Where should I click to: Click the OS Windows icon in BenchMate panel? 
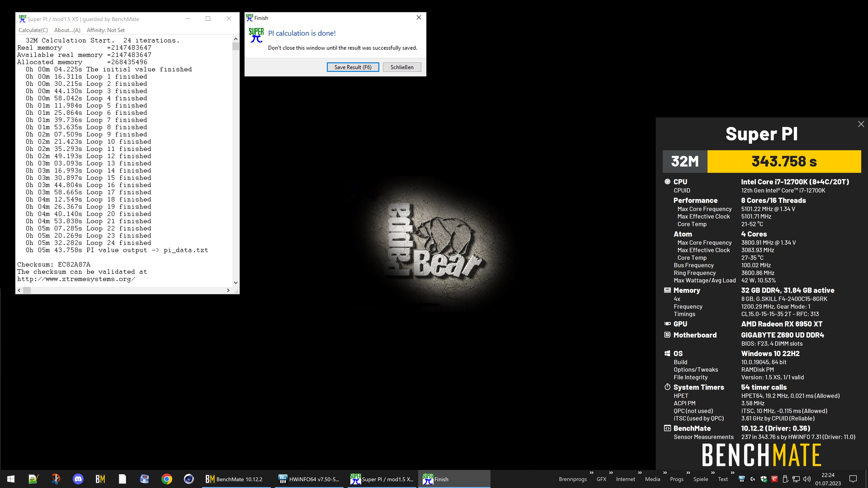(x=667, y=353)
